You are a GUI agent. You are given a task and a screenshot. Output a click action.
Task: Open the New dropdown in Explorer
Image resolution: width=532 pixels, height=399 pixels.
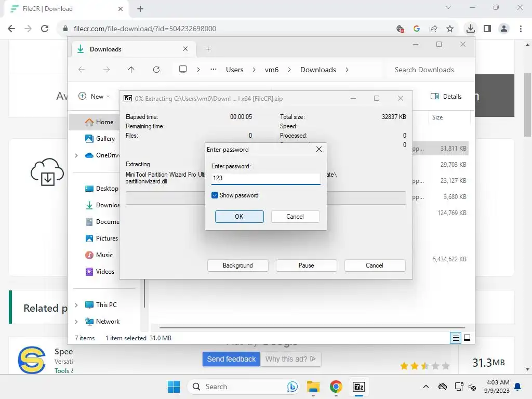point(94,96)
